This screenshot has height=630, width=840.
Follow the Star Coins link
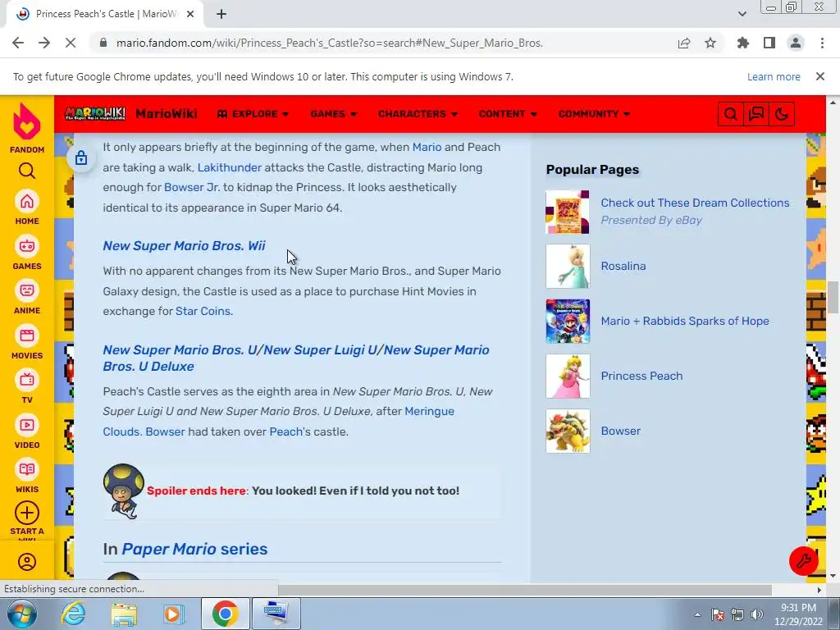click(x=203, y=311)
